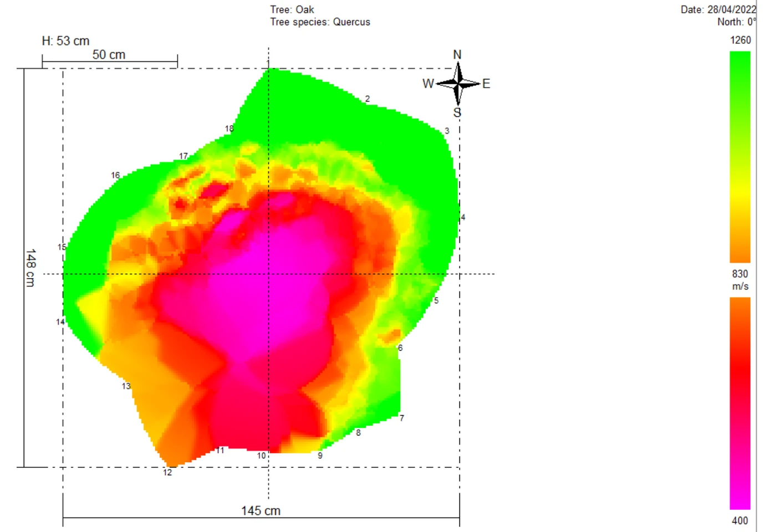
Task: Click the upper green-to-orange velocity color bar
Action: [x=740, y=157]
